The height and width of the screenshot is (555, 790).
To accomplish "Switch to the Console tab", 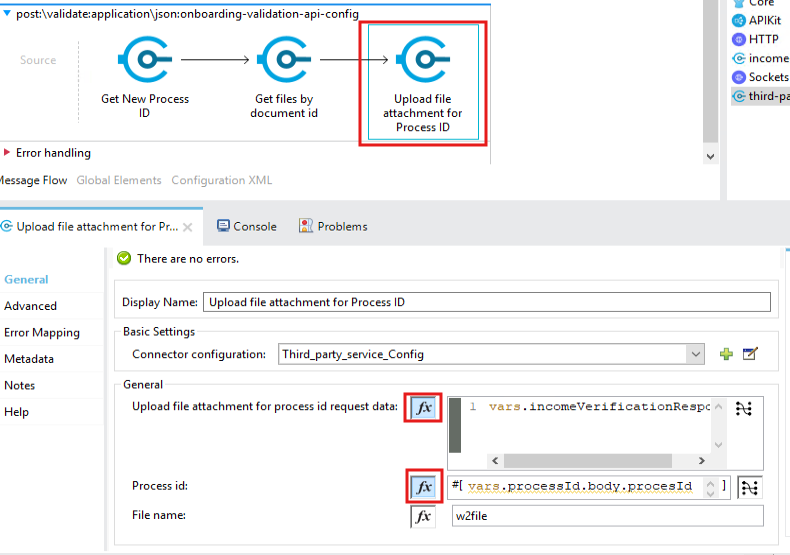I will point(247,226).
